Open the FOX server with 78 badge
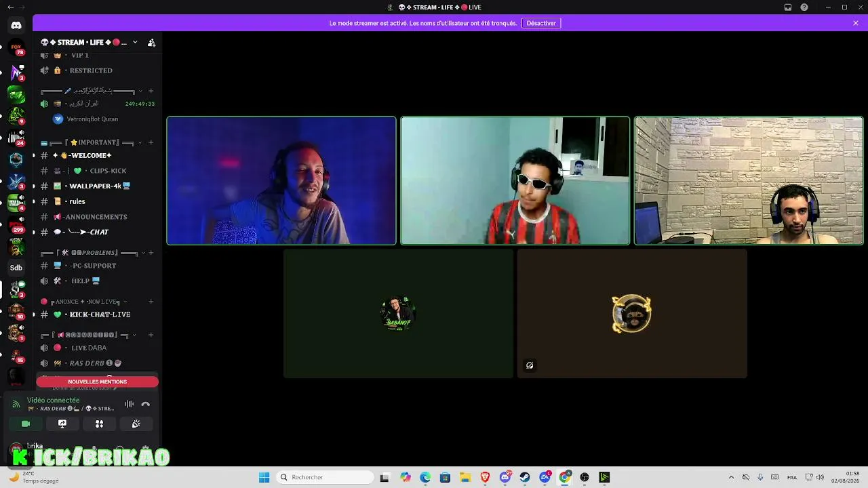This screenshot has height=488, width=868. (x=16, y=49)
